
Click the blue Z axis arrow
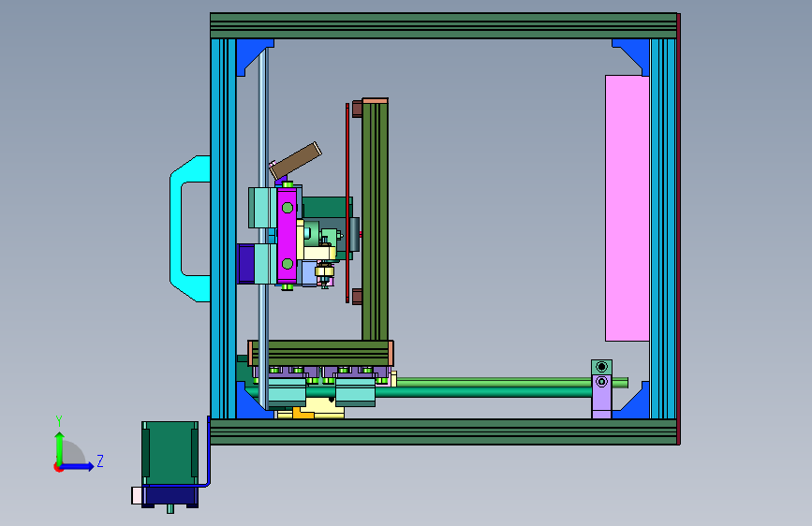78,466
